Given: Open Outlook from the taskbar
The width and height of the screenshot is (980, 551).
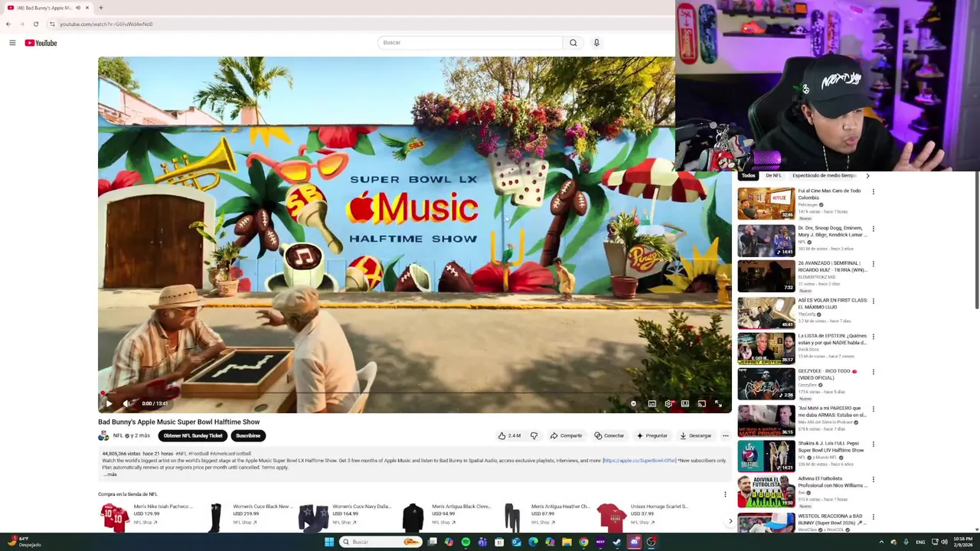Looking at the screenshot, I should [516, 542].
